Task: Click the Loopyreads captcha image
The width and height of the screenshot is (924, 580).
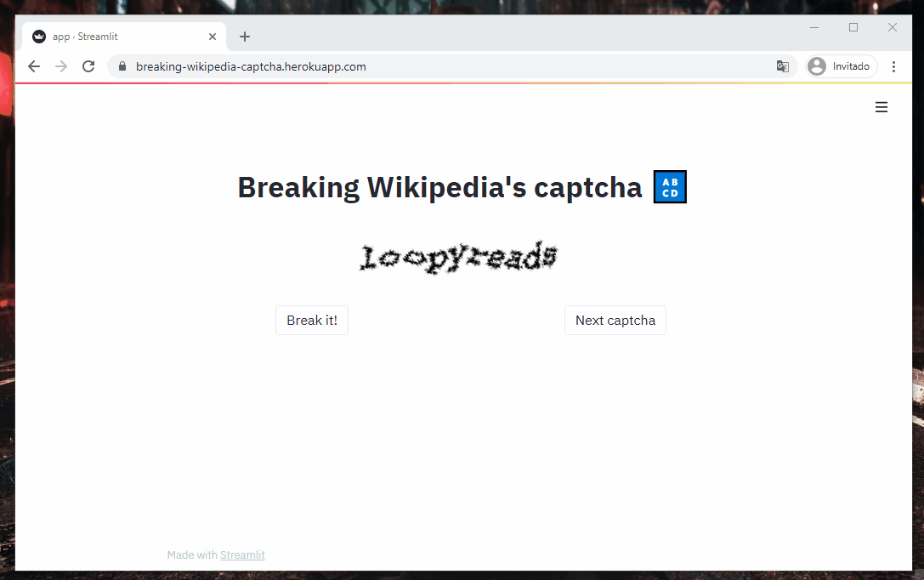Action: tap(458, 258)
